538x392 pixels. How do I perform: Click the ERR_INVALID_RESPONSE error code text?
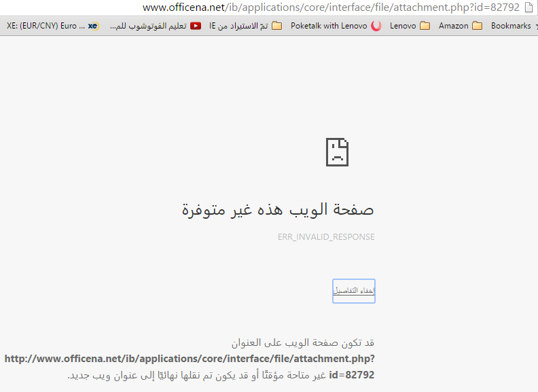(326, 237)
